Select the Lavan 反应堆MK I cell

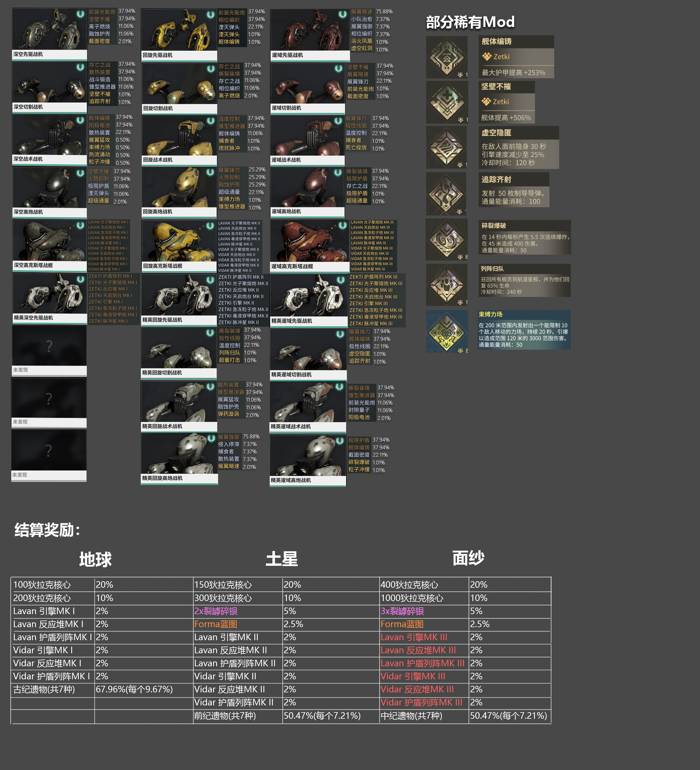tap(53, 624)
